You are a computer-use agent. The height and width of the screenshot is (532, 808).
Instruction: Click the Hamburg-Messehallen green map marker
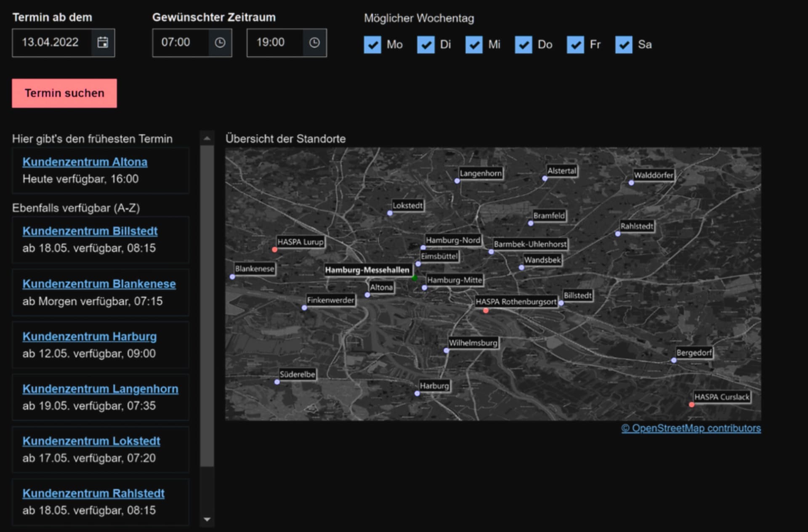[x=415, y=278]
